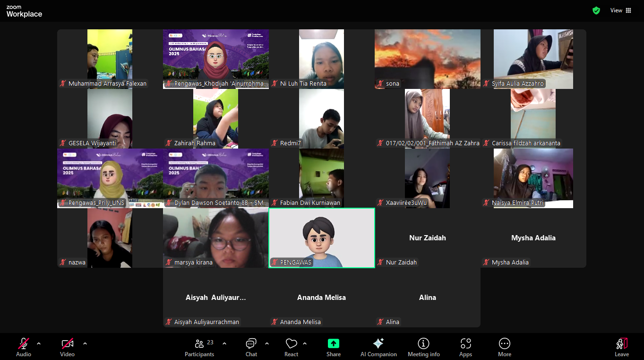This screenshot has width=644, height=360.
Task: Open AI Companion
Action: pos(378,347)
